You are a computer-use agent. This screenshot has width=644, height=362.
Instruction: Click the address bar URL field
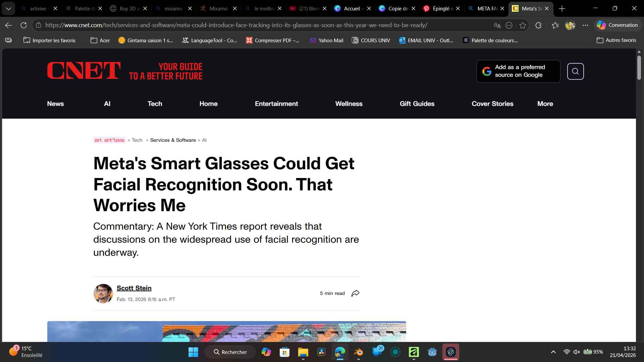tap(236, 25)
